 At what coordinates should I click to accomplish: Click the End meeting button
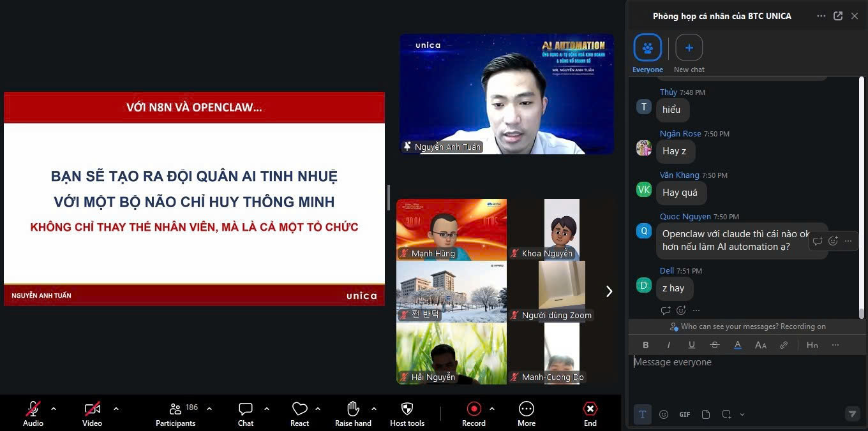coord(590,413)
